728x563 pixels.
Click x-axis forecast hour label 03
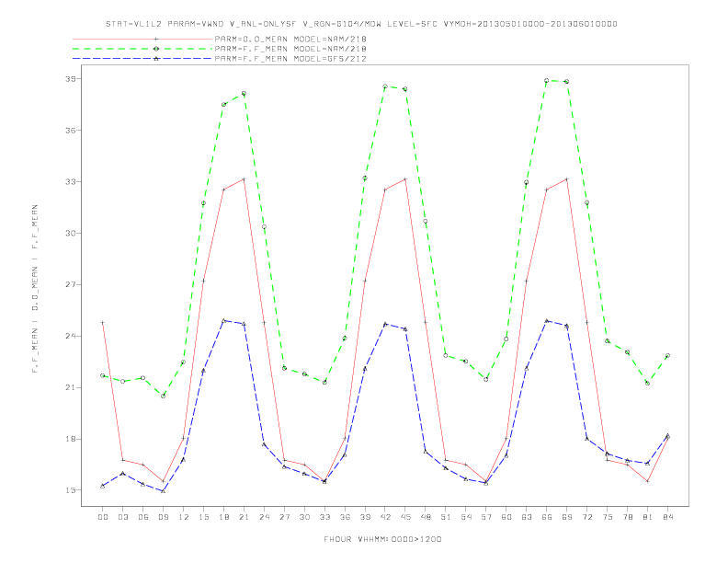[x=122, y=517]
